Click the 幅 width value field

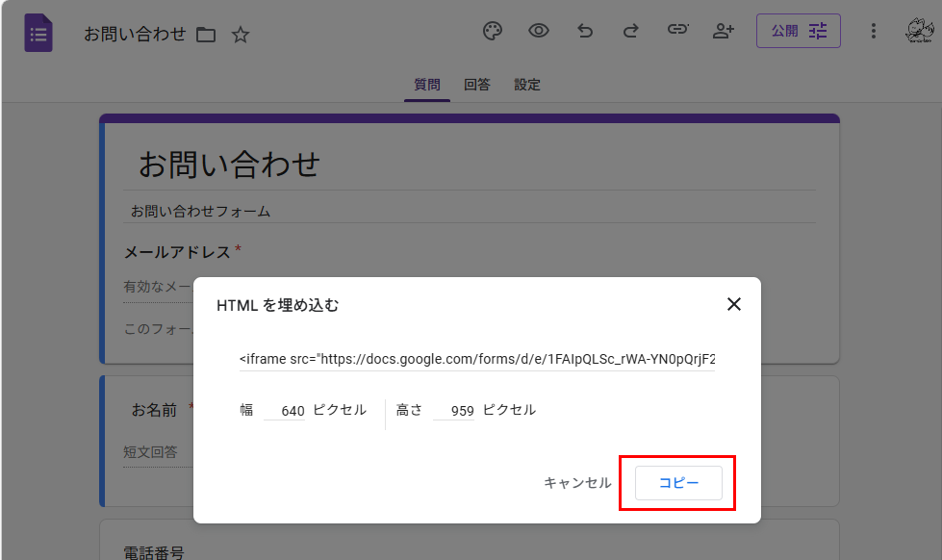pos(285,410)
